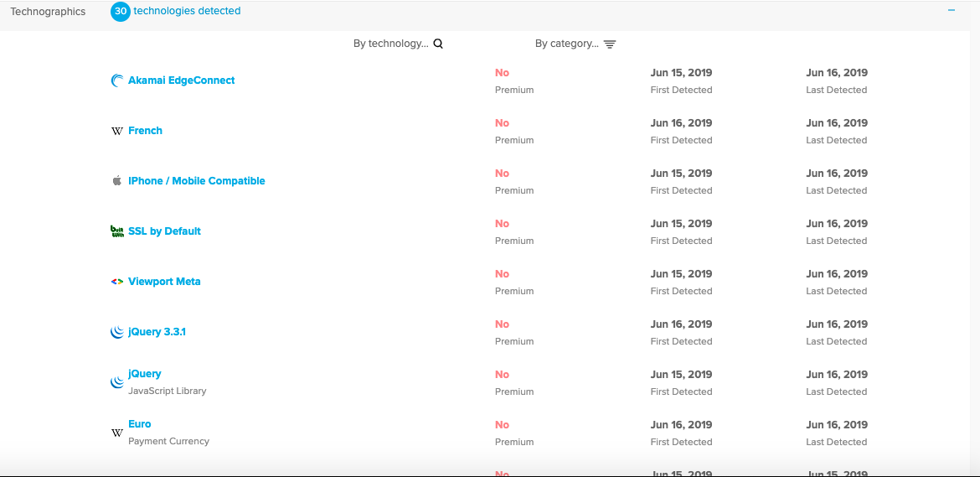This screenshot has height=477, width=980.
Task: Open the Akamai EdgeConnect link
Action: (x=181, y=80)
